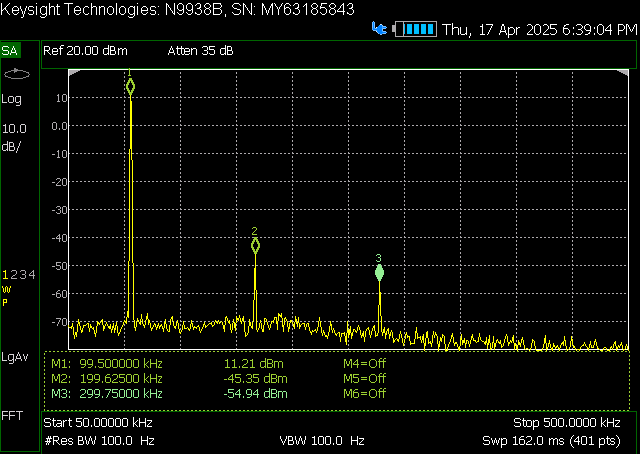Click the blue power plug icon

(x=379, y=29)
